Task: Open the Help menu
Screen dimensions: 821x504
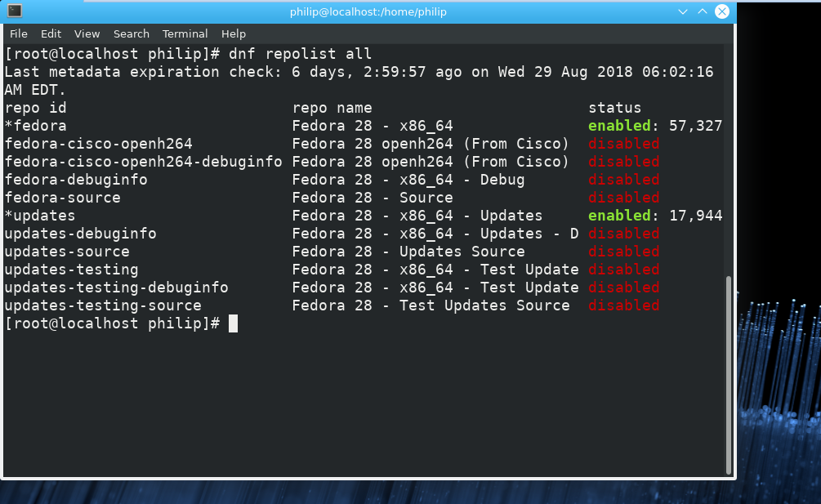Action: tap(234, 34)
